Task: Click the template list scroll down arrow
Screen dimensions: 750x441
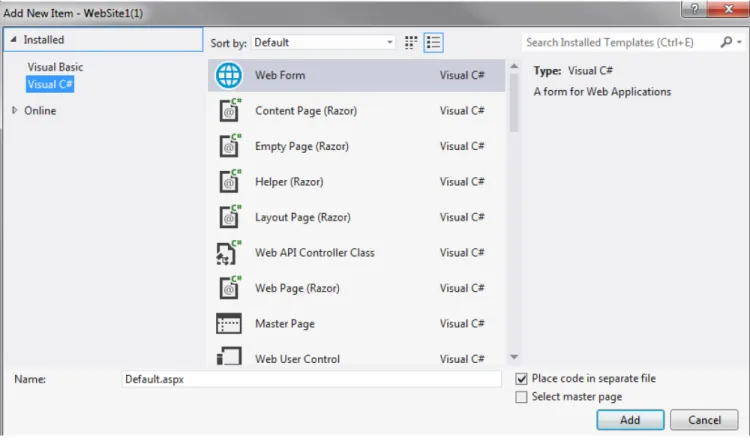Action: pos(514,357)
